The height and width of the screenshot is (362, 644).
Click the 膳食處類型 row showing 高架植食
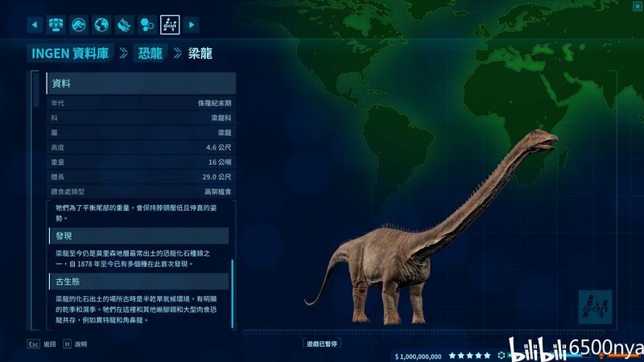pos(141,191)
